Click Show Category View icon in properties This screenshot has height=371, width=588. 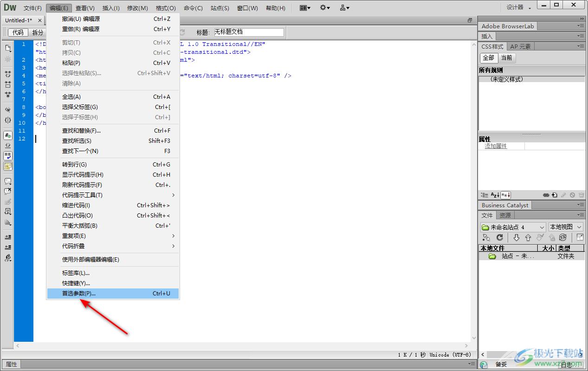pyautogui.click(x=485, y=195)
